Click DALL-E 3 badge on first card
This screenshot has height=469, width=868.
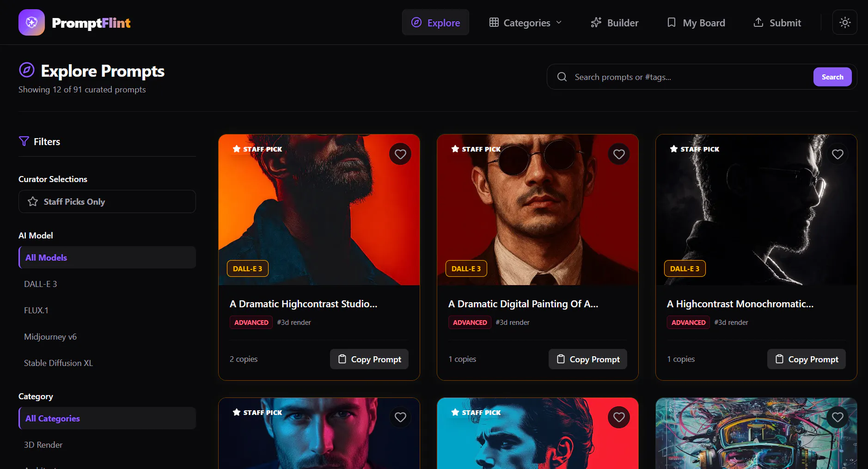tap(248, 268)
